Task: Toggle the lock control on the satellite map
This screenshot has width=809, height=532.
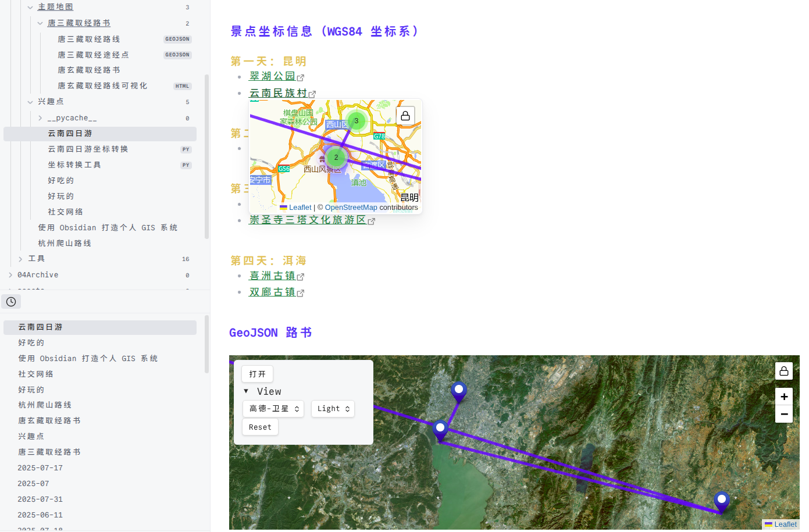Action: [783, 371]
